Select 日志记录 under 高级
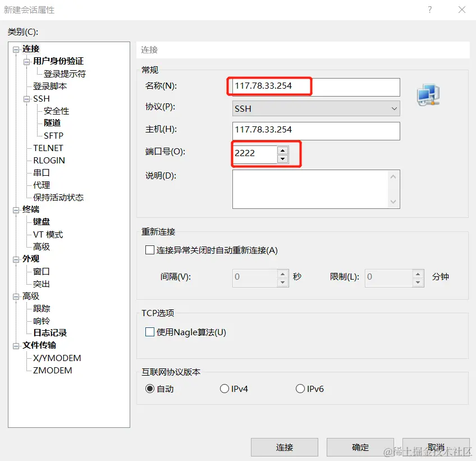 point(50,333)
